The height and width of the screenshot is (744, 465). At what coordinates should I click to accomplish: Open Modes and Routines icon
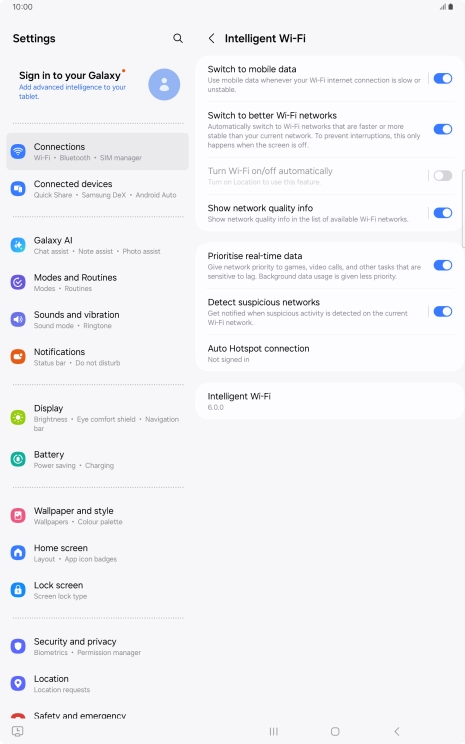point(18,282)
